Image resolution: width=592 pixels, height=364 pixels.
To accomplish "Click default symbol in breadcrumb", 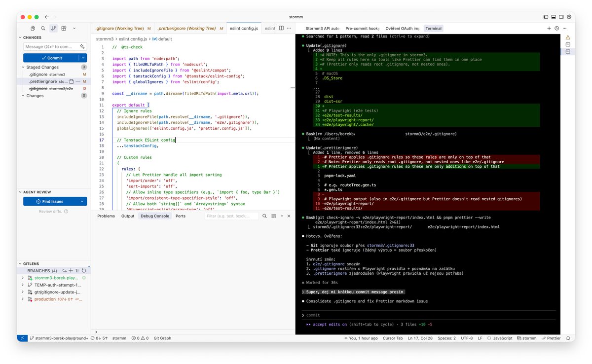I will tap(162, 39).
